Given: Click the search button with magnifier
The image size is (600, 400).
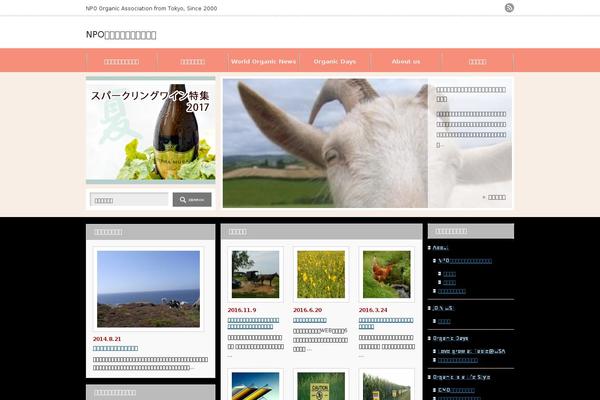Looking at the screenshot, I should tap(192, 199).
